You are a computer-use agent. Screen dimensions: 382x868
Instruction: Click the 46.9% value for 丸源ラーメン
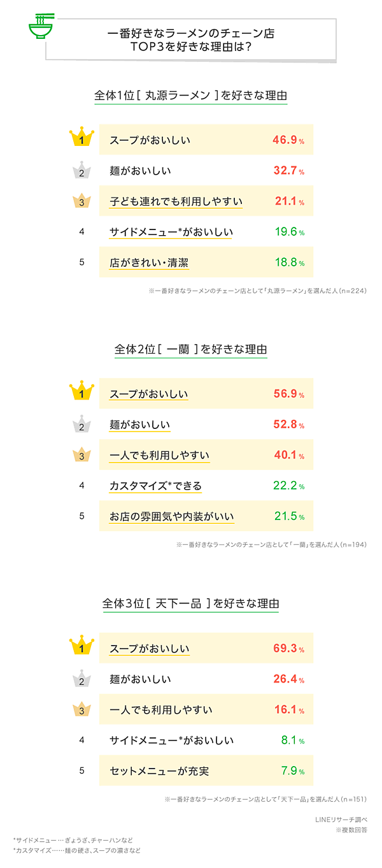(288, 140)
